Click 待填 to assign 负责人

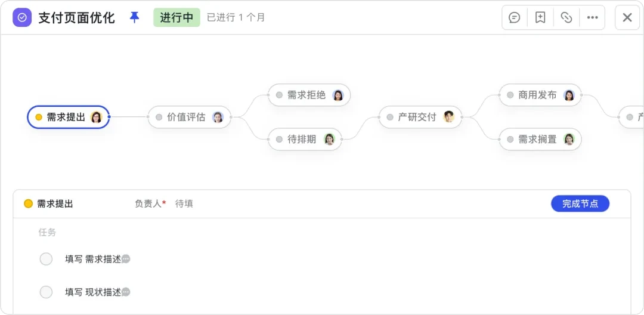click(x=184, y=204)
